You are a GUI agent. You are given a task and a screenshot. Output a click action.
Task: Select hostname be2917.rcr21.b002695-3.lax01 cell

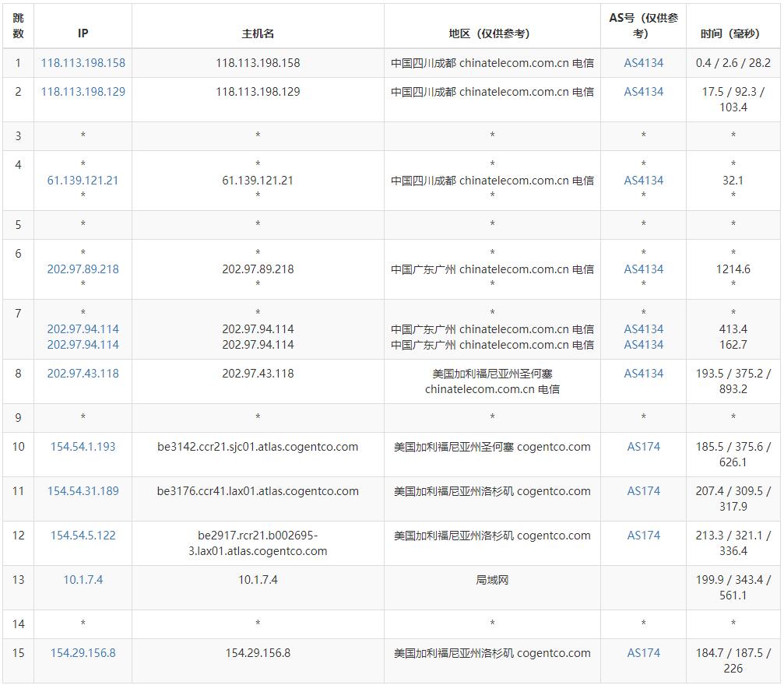point(258,543)
